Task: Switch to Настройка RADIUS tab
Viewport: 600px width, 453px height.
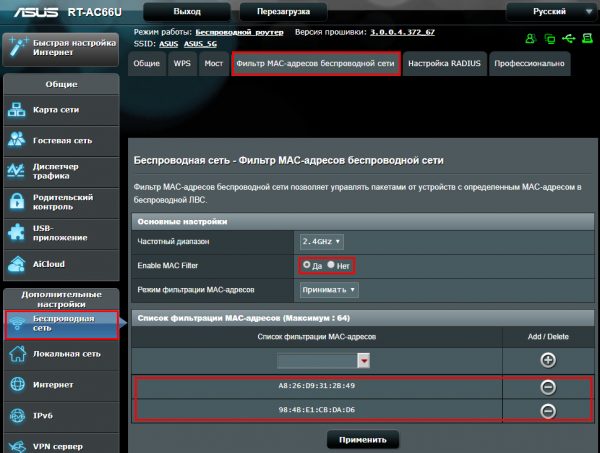Action: point(445,63)
